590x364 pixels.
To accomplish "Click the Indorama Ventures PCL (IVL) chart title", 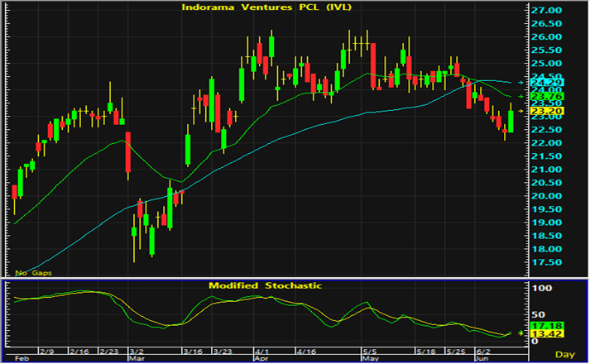I will (x=266, y=7).
